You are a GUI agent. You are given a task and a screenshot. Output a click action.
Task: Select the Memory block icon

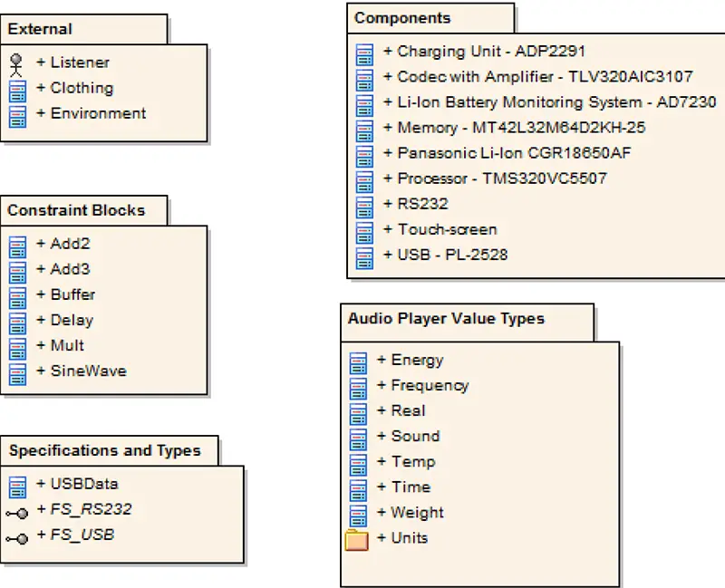coord(364,130)
